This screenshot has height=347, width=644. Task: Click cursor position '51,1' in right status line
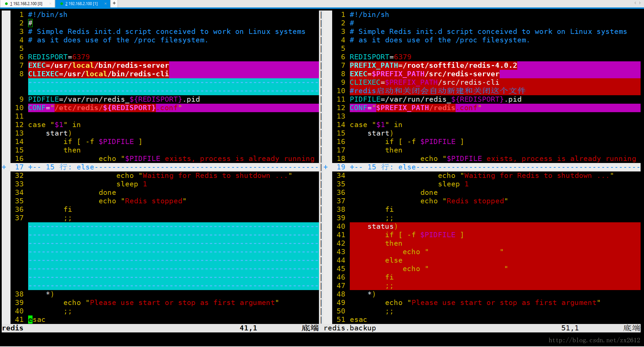tap(570, 328)
